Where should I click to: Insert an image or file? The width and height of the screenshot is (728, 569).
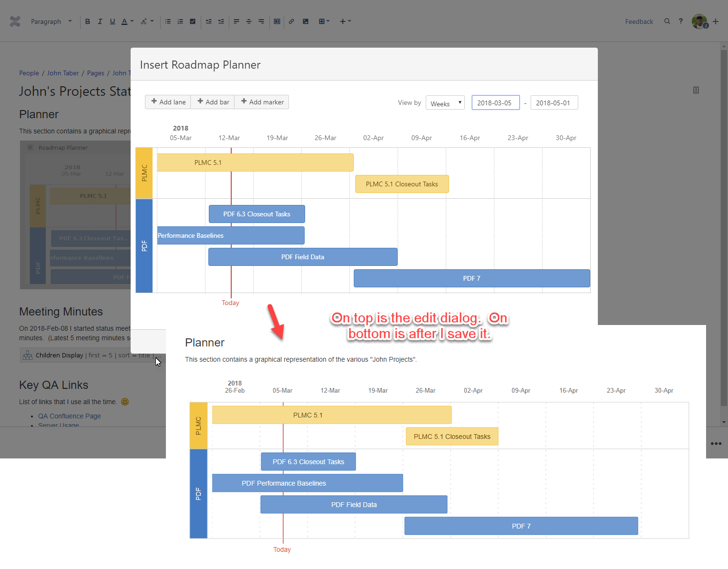306,21
